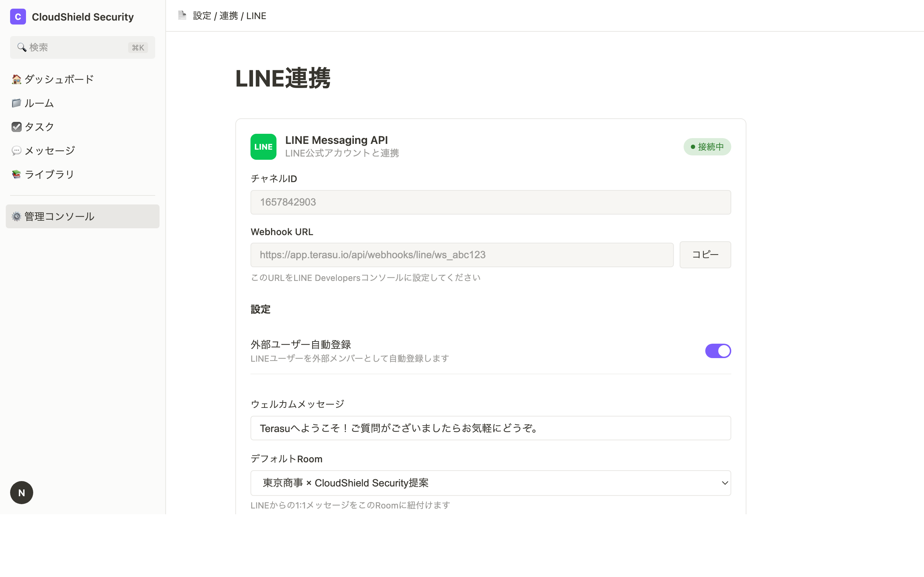Open the ダッシュボード section from sidebar
Viewport: 924px width, 577px height.
(58, 79)
